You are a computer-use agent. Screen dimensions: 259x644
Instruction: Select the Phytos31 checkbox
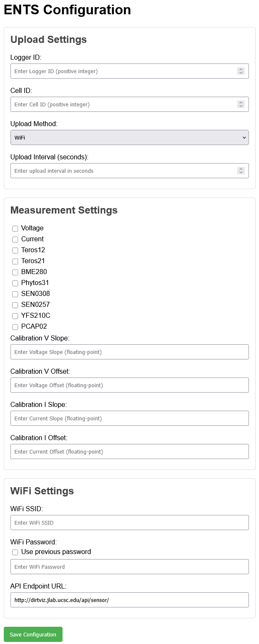(15, 283)
